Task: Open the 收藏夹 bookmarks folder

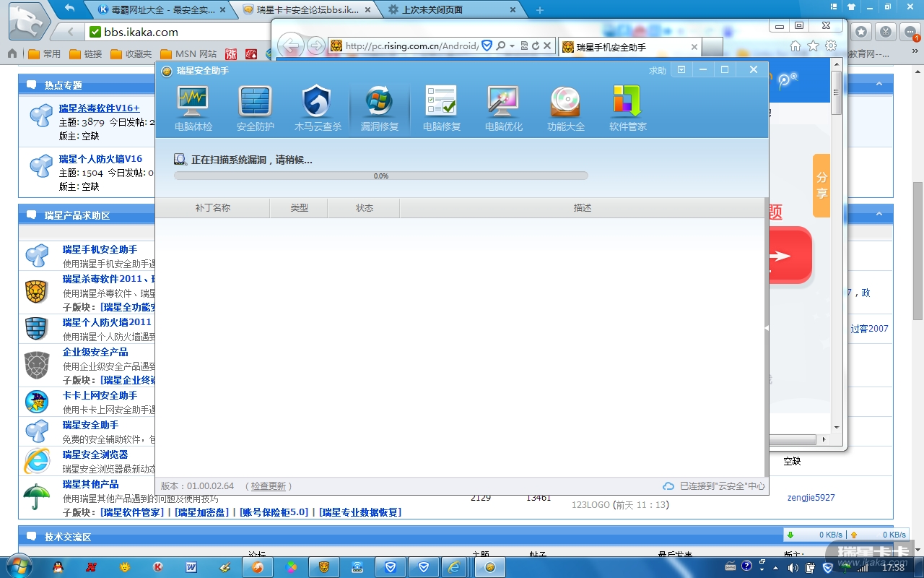Action: 131,53
